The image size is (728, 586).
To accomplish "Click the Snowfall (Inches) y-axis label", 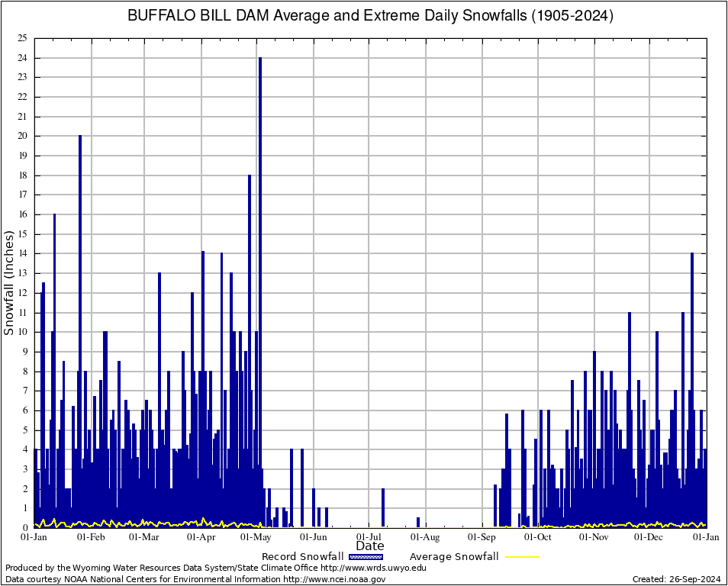I will click(9, 282).
